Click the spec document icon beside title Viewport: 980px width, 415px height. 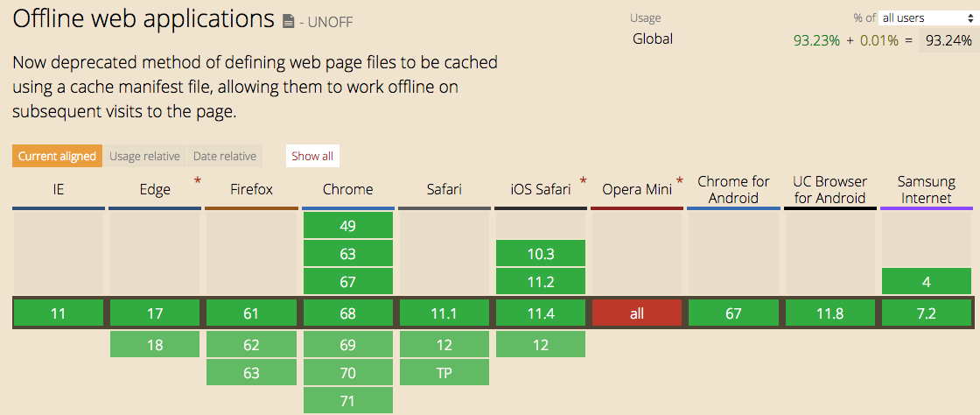288,22
